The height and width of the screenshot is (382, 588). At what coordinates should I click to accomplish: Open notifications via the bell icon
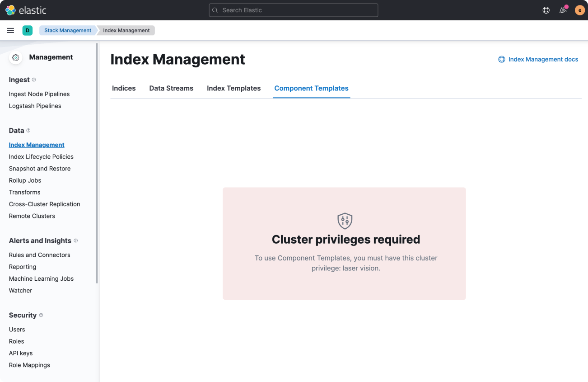tap(562, 10)
